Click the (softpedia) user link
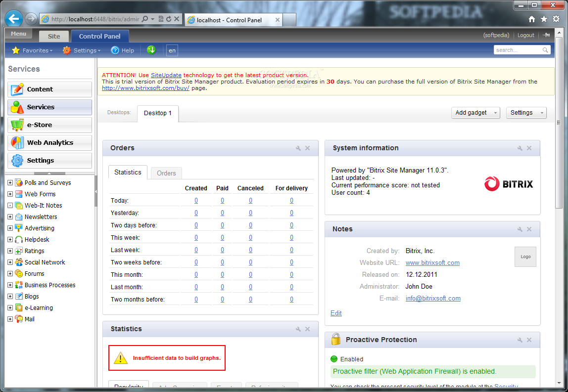The width and height of the screenshot is (568, 392). click(496, 35)
